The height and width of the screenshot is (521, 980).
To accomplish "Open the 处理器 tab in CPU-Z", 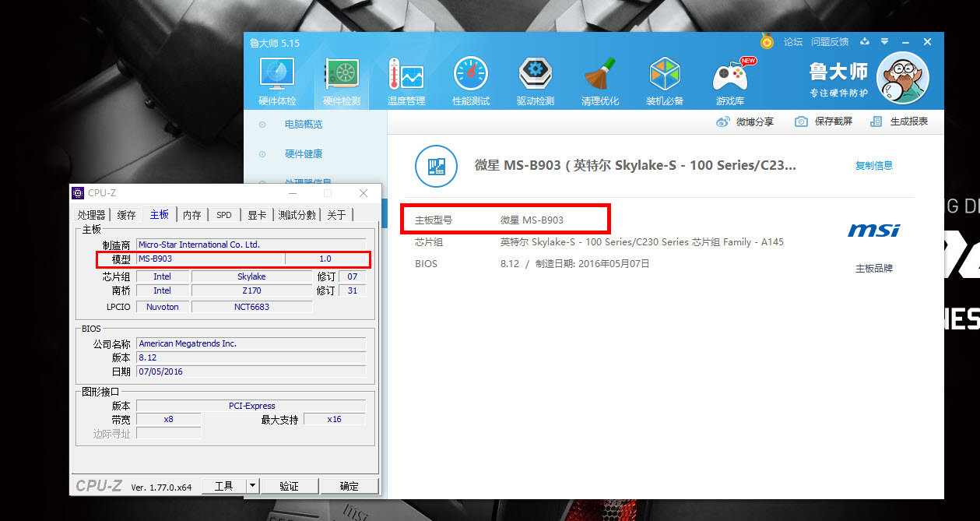I will coord(91,215).
